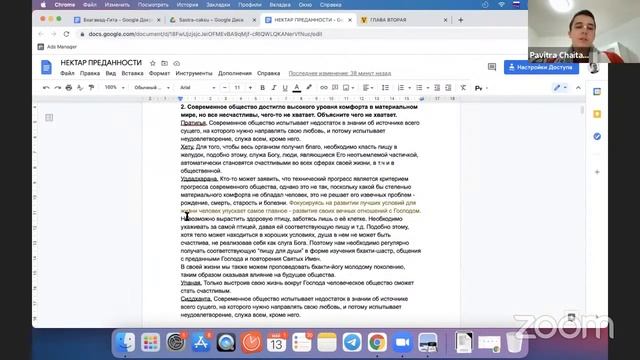
Task: Expand the numbered list dropdown
Action: pyautogui.click(x=404, y=88)
